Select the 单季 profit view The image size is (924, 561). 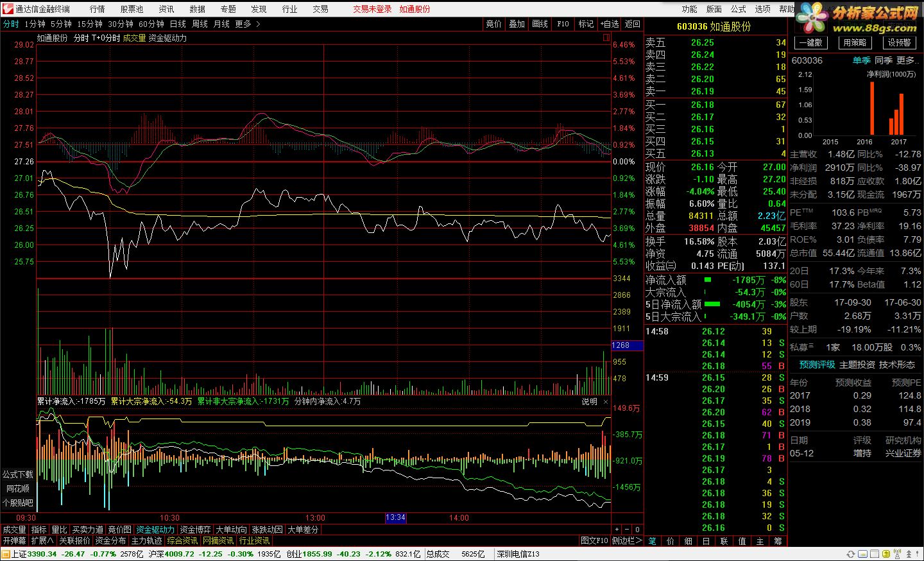pos(861,60)
